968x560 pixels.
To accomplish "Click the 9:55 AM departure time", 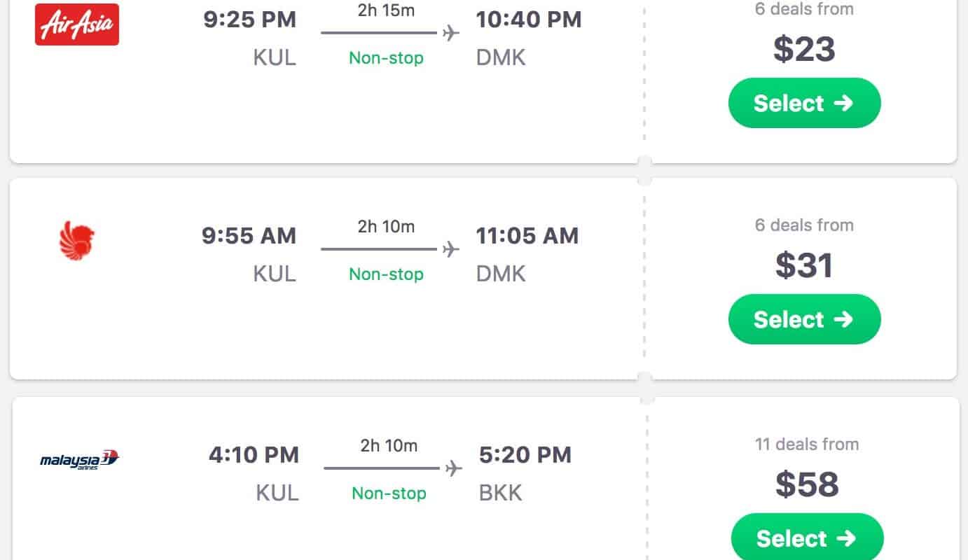I will 249,236.
